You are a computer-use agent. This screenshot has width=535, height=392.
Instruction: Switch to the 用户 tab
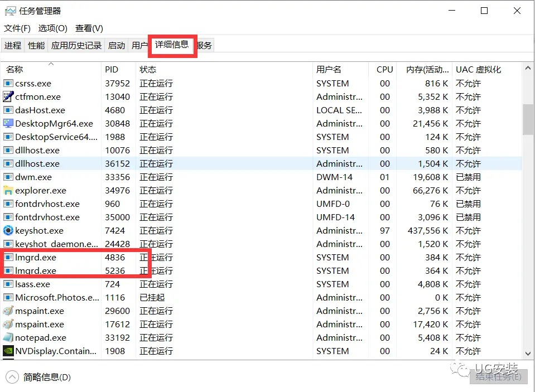139,45
